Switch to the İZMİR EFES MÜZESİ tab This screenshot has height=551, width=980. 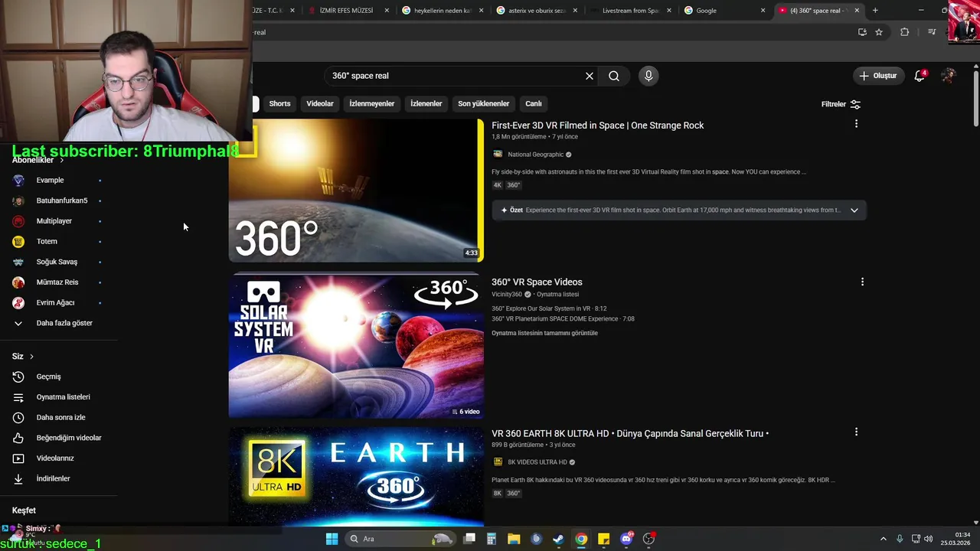[347, 11]
